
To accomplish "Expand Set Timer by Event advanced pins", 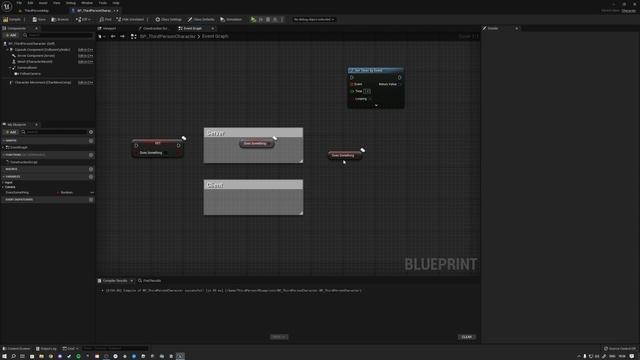I will (376, 105).
